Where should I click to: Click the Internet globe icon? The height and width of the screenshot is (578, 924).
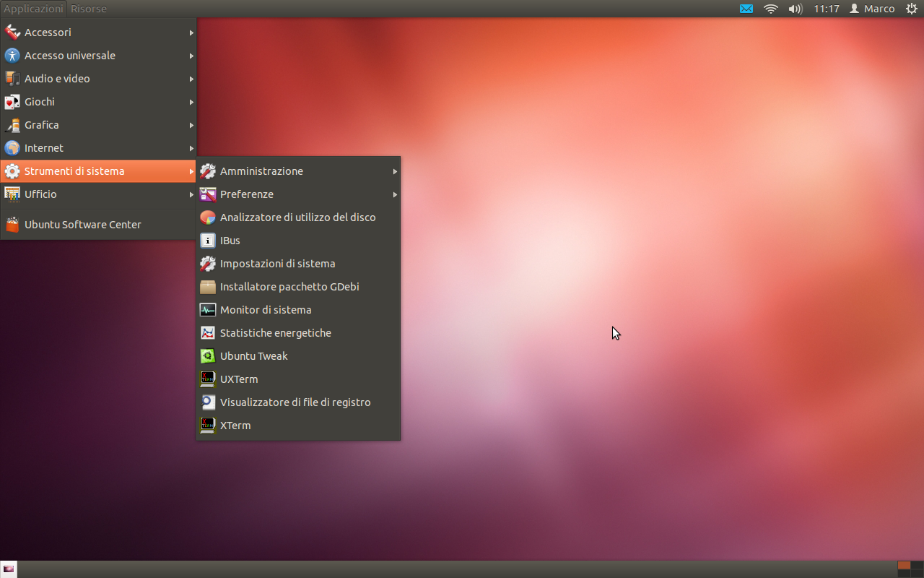click(12, 148)
